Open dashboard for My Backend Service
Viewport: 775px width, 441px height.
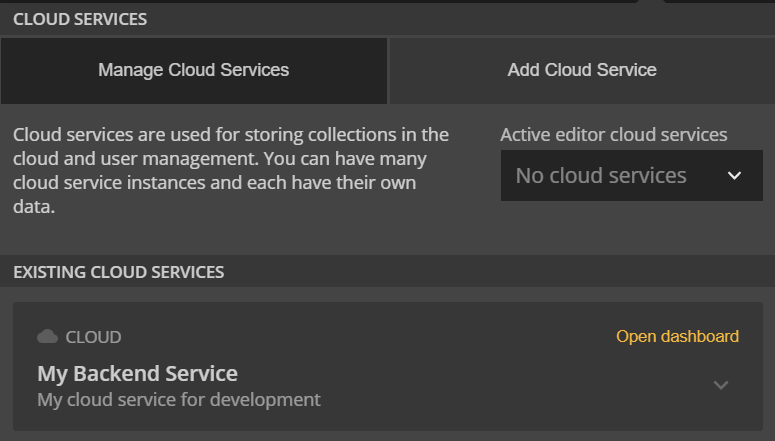(x=677, y=336)
